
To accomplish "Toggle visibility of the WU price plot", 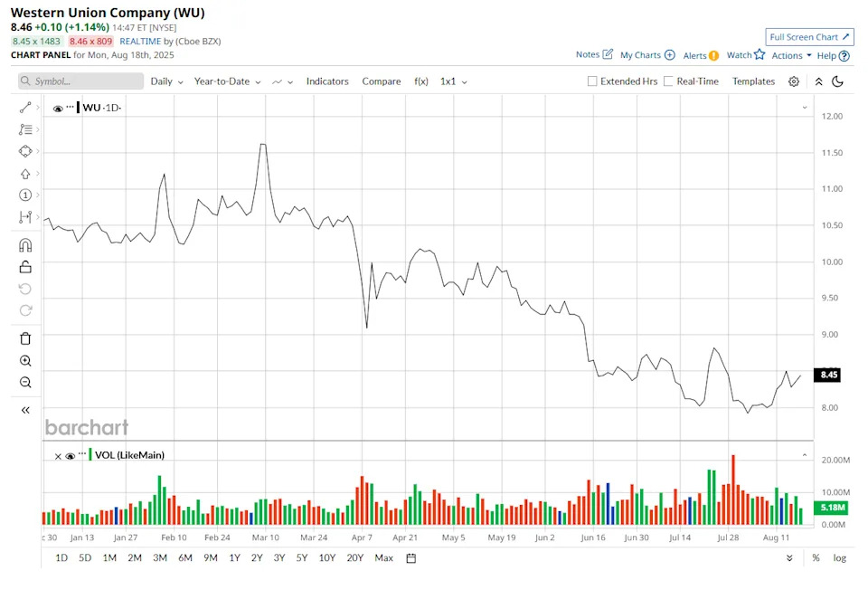I will (58, 109).
